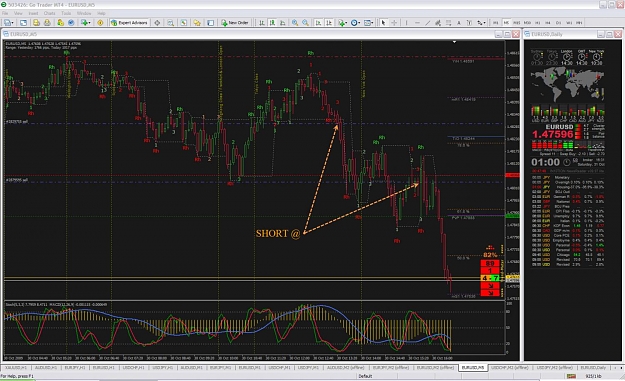Viewport: 625px width, 381px height.
Task: Toggle chart Auto Scroll
Action: [x=318, y=23]
